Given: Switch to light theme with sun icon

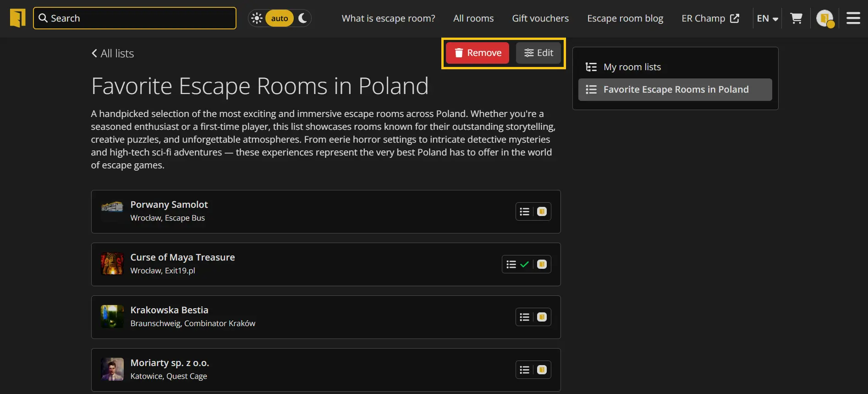Looking at the screenshot, I should [257, 18].
